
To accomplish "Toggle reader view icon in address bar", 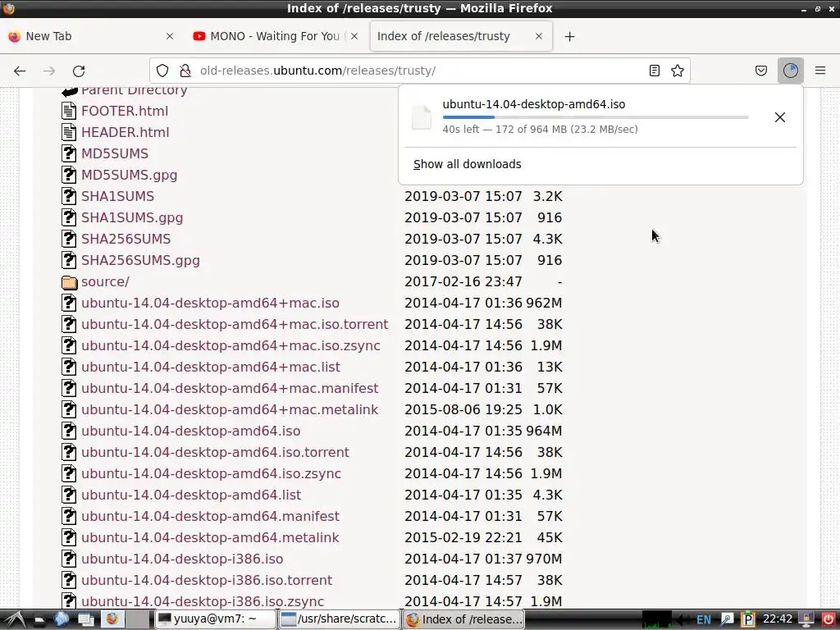I will coord(654,71).
